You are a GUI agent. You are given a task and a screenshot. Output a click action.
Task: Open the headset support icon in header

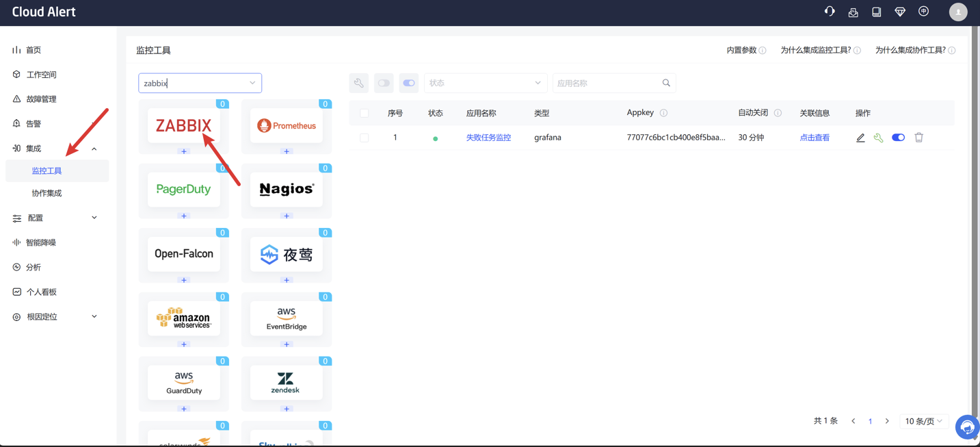[x=830, y=12]
